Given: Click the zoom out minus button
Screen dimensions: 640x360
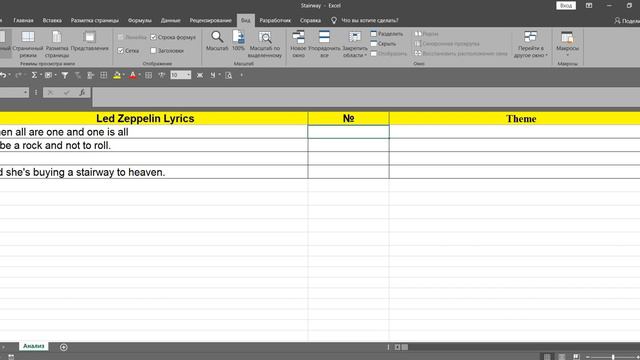Looking at the screenshot, I should click(588, 357).
